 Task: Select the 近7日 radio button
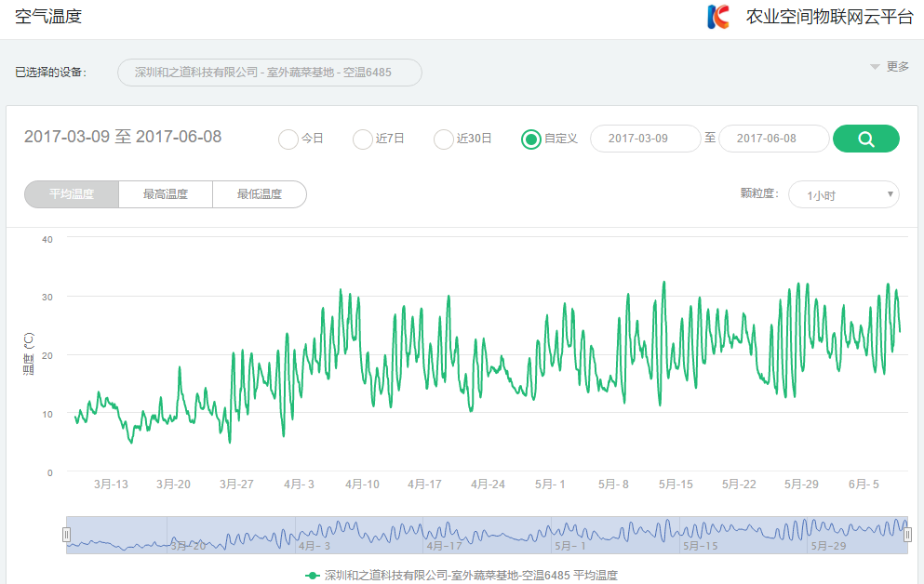(x=362, y=138)
